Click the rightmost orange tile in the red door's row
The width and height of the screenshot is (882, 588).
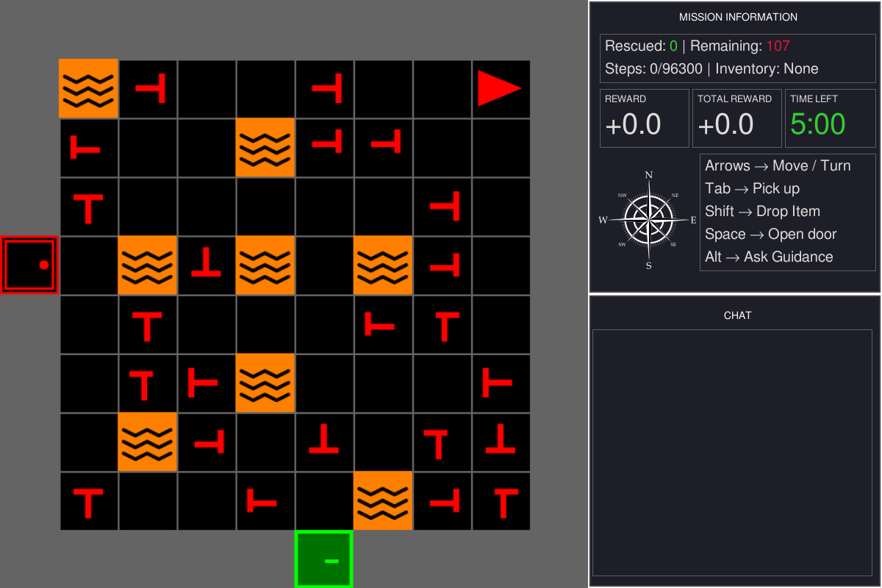[x=383, y=265]
